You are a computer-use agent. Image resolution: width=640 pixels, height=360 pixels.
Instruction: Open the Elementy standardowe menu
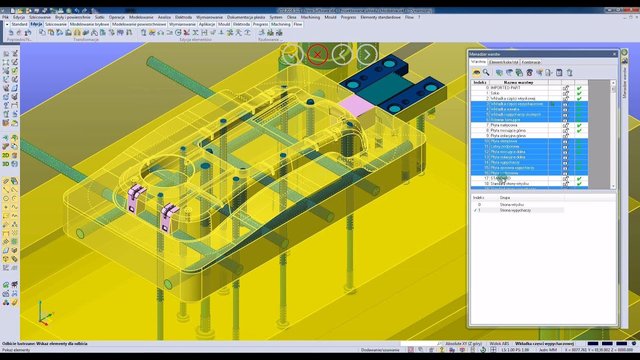(x=380, y=18)
